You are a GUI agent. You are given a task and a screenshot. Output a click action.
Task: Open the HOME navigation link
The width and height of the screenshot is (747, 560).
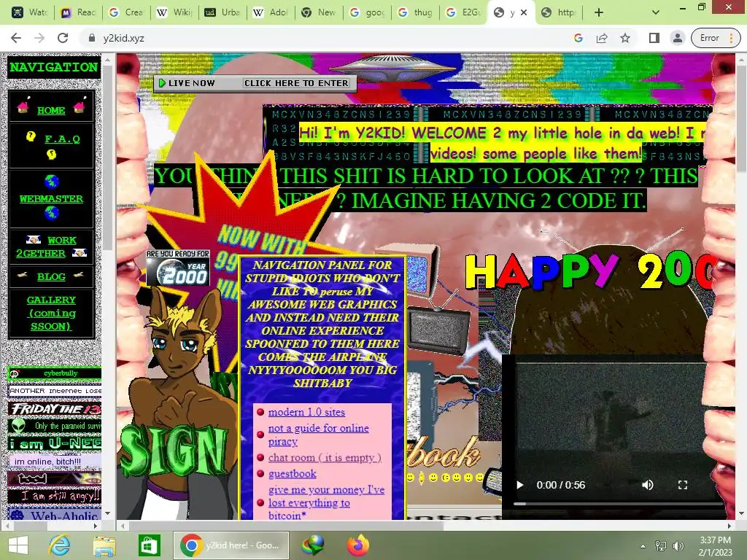click(51, 110)
